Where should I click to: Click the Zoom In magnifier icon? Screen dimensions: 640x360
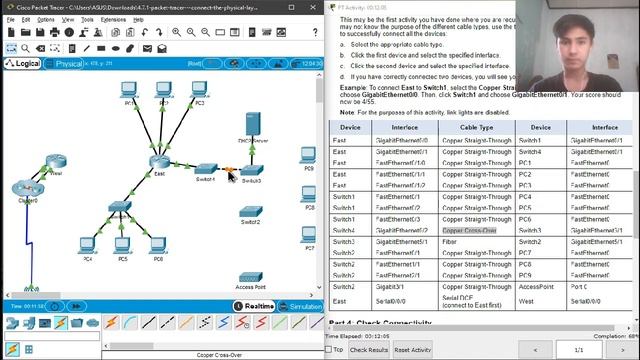click(x=176, y=32)
